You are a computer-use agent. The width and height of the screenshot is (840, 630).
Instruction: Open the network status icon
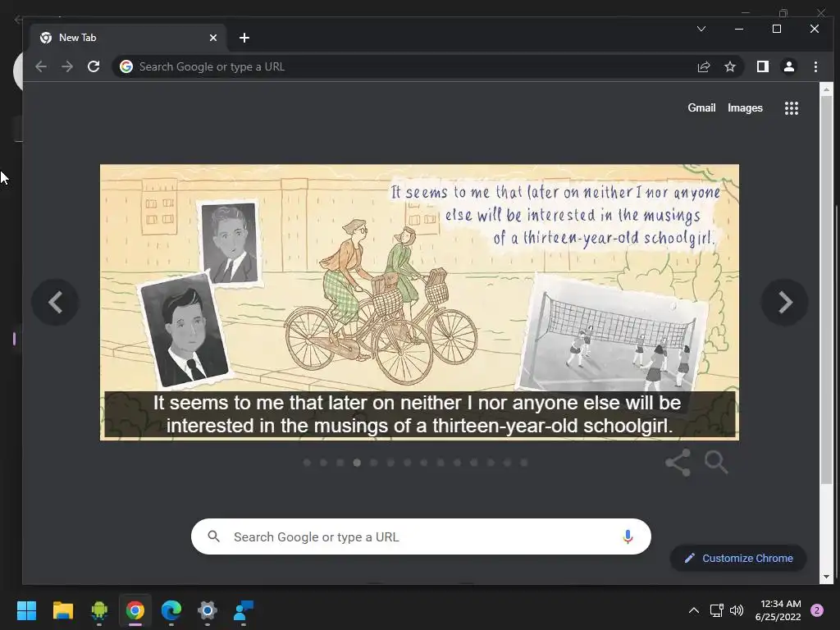pos(716,610)
